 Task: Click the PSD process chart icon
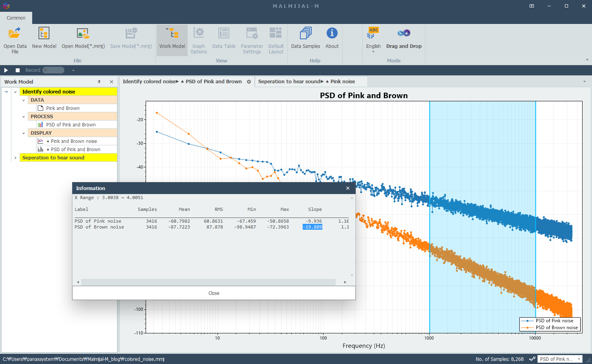[x=40, y=124]
